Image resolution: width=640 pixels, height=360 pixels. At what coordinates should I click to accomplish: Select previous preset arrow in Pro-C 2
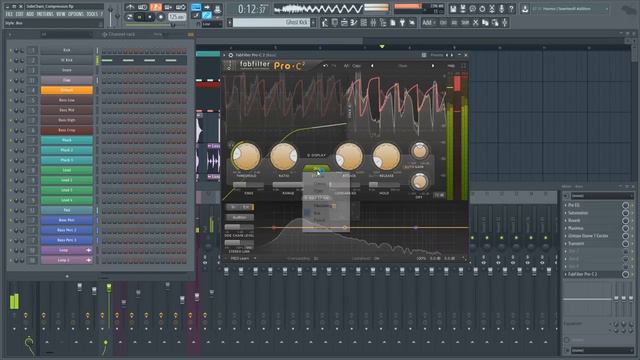click(372, 66)
